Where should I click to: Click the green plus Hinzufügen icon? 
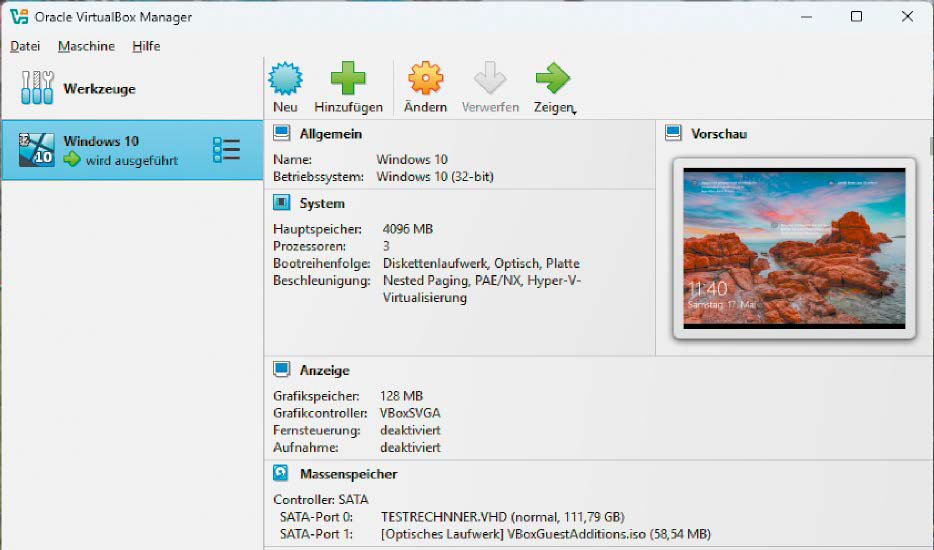(x=348, y=78)
